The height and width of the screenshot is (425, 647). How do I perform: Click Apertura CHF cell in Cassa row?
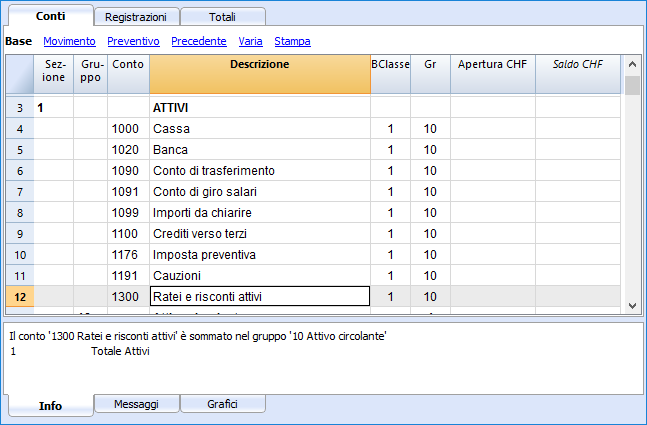(x=493, y=129)
